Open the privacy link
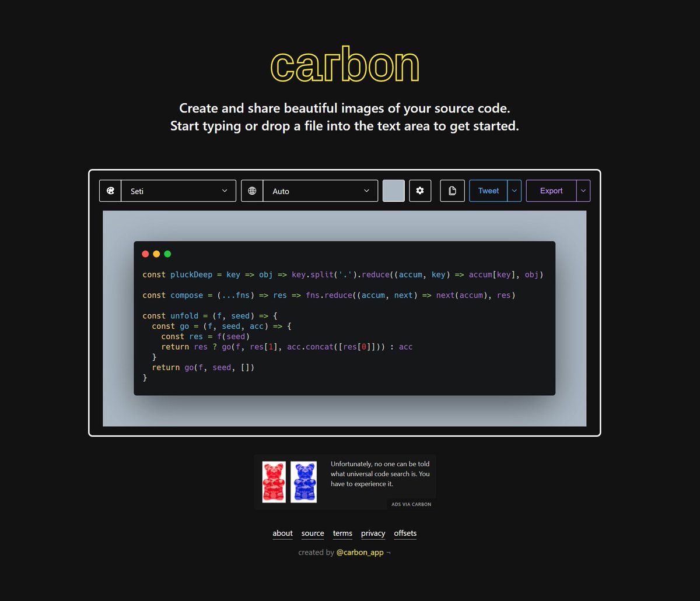 (x=373, y=533)
